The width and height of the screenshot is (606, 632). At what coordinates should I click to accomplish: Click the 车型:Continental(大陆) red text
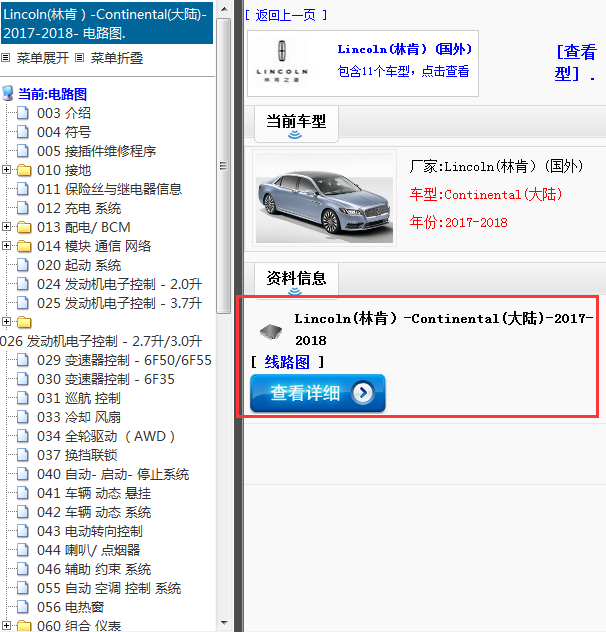[485, 195]
